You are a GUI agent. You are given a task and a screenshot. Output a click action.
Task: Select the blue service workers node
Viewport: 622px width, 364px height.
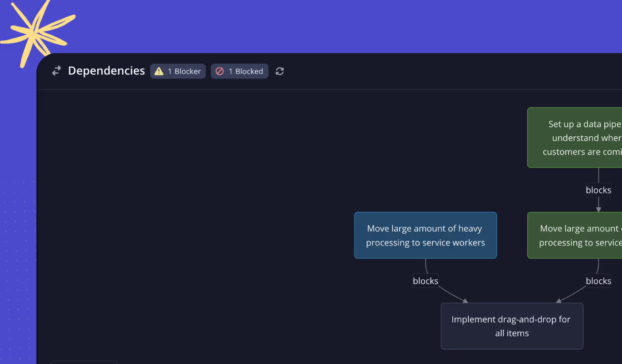tap(425, 235)
